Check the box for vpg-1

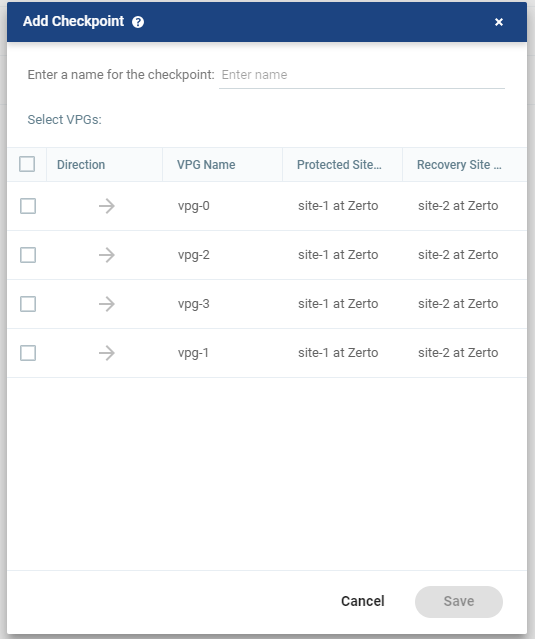[28, 353]
